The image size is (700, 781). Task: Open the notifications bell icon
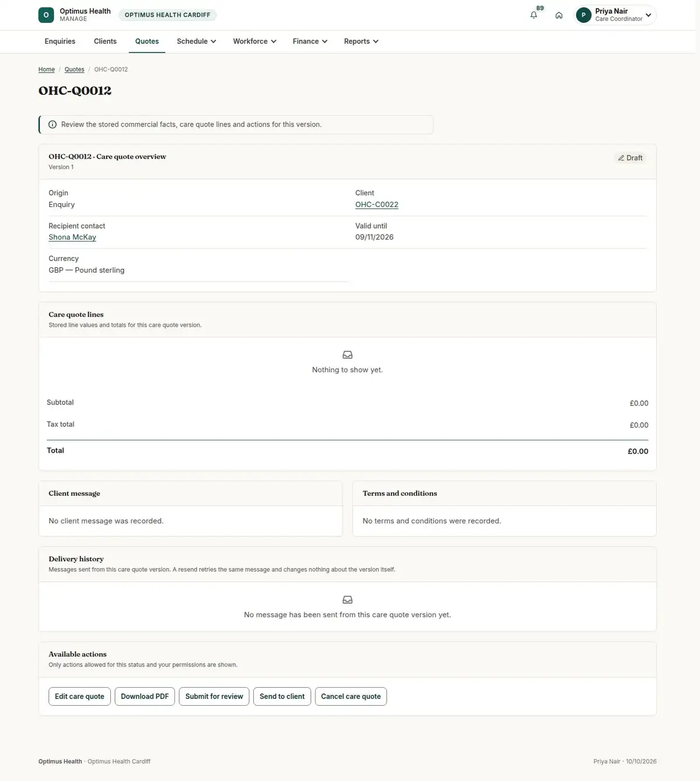[534, 15]
